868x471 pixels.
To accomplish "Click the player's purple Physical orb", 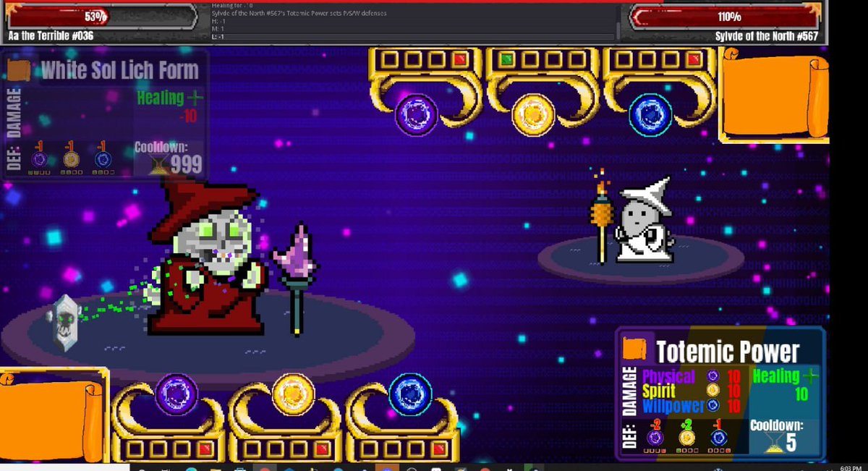I will [176, 394].
